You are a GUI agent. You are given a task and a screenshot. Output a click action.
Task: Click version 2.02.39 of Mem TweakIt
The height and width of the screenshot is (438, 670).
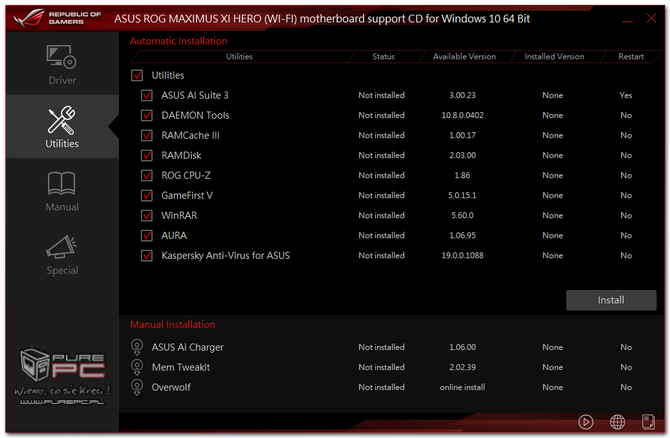coord(462,367)
